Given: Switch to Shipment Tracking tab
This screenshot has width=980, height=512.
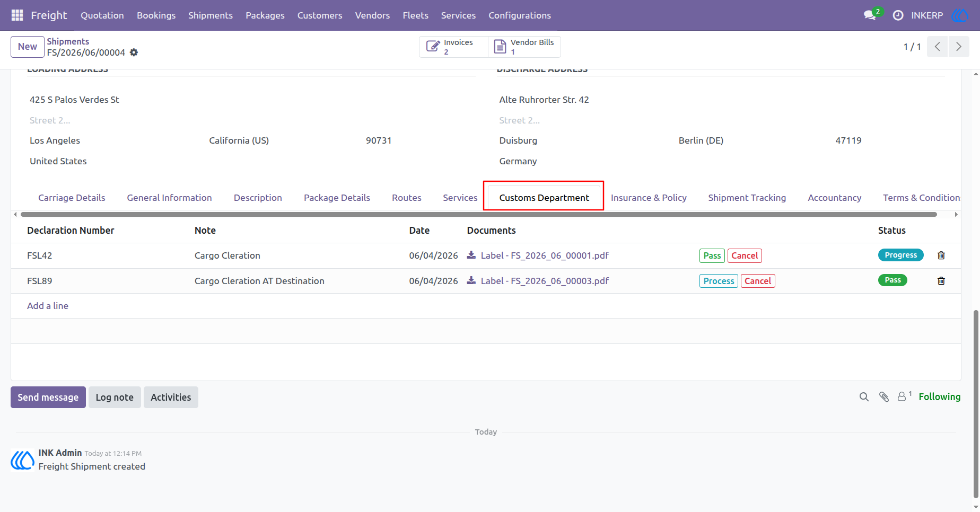Looking at the screenshot, I should (747, 198).
